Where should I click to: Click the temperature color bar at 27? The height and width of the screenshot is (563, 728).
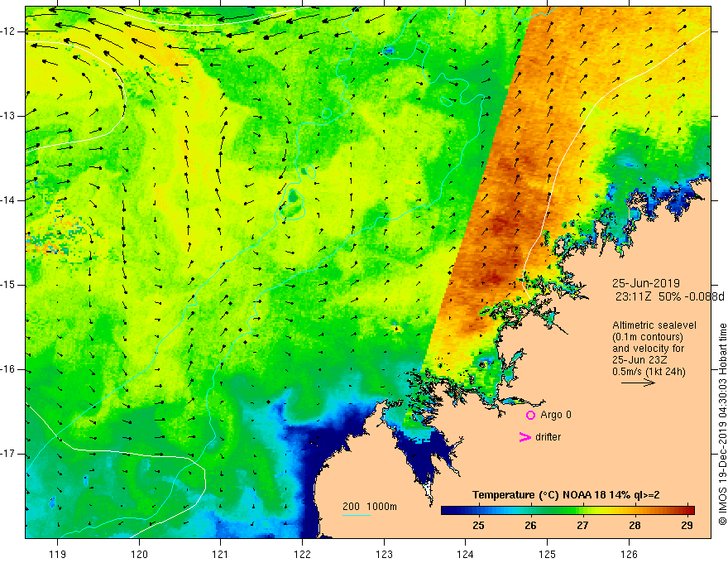[582, 511]
